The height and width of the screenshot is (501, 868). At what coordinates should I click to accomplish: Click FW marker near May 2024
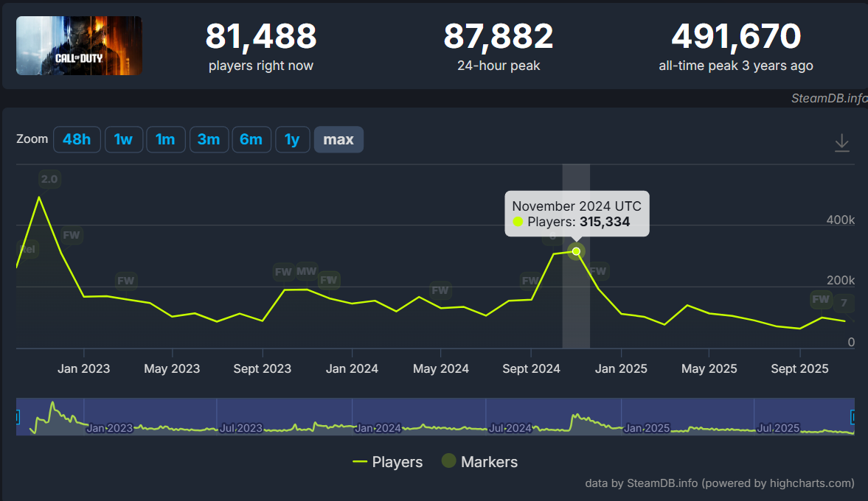click(440, 290)
